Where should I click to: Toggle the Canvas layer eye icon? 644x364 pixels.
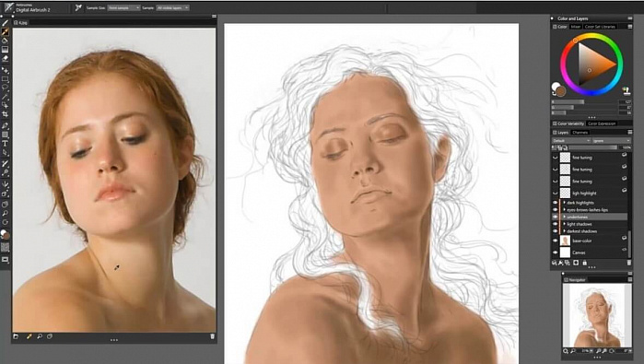(556, 252)
